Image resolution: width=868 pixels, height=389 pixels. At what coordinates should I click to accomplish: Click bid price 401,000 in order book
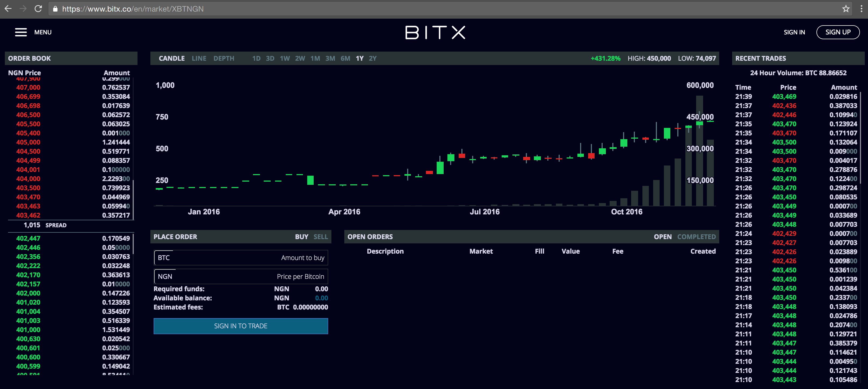click(28, 330)
